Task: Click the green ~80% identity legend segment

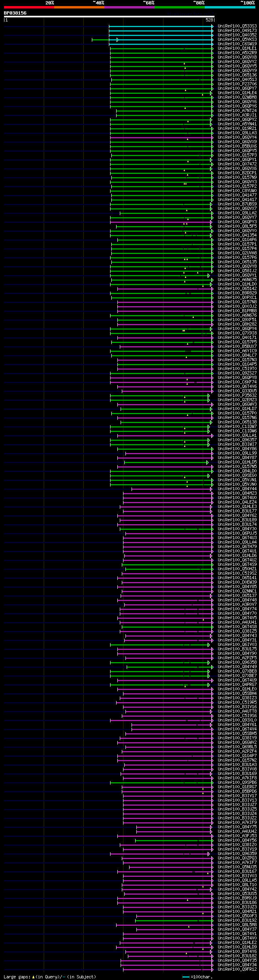Action: [180, 7]
